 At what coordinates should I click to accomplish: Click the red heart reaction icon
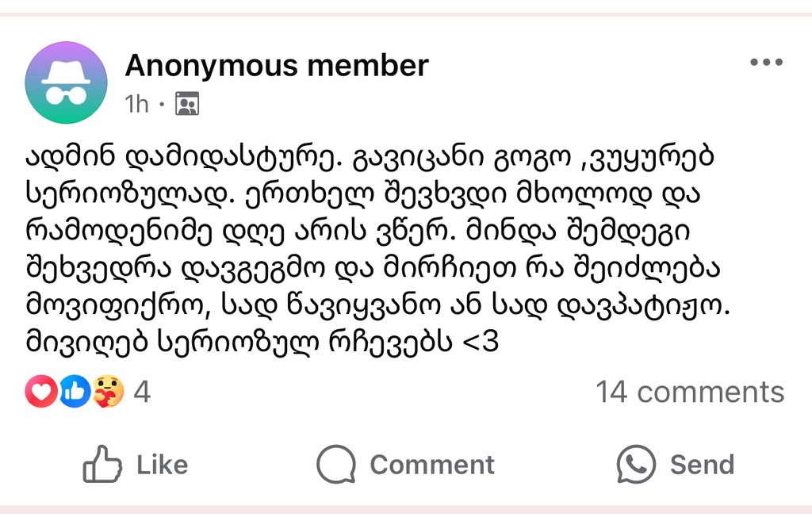coord(40,392)
